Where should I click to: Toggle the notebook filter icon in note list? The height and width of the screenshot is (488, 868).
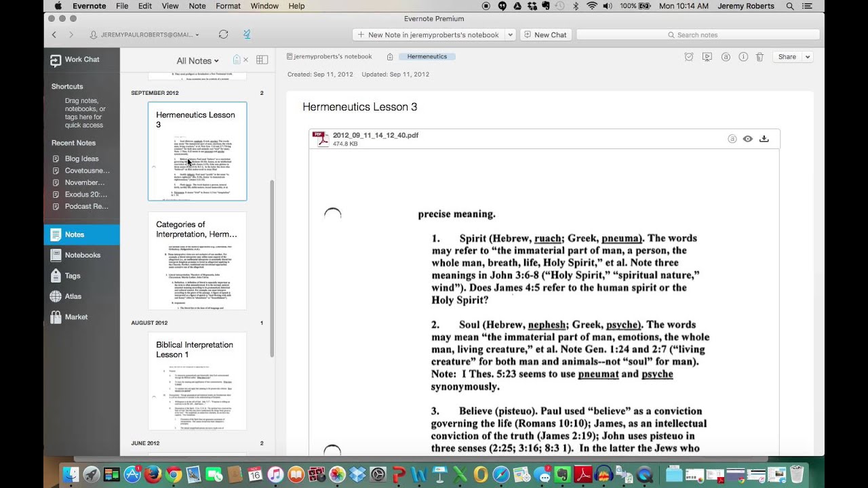point(237,60)
